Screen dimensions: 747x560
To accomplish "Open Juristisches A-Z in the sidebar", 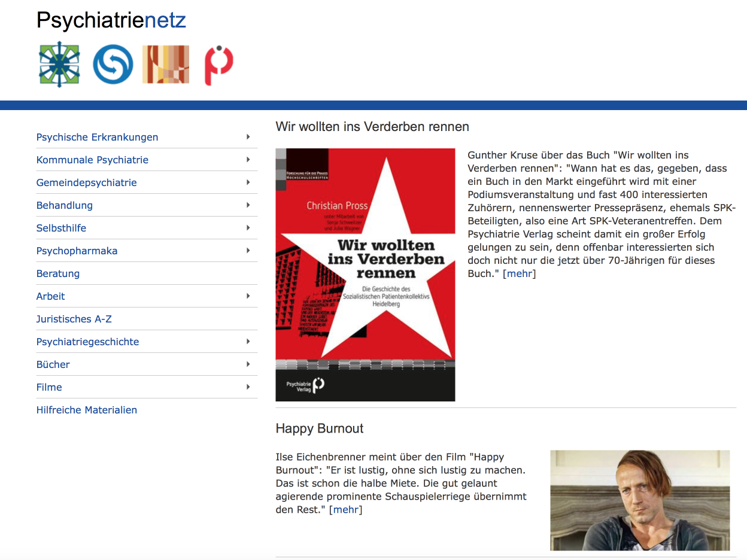I will [x=74, y=319].
